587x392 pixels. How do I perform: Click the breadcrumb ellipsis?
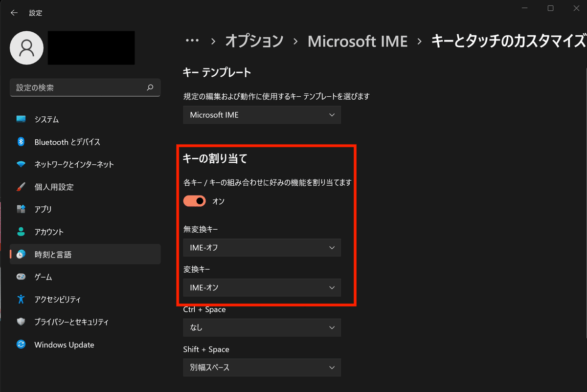193,42
